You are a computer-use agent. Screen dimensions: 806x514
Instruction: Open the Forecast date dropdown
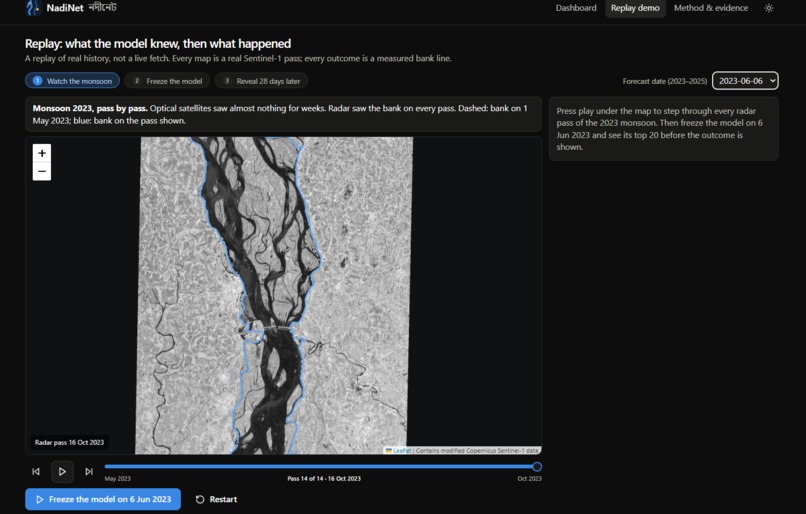[x=745, y=81]
